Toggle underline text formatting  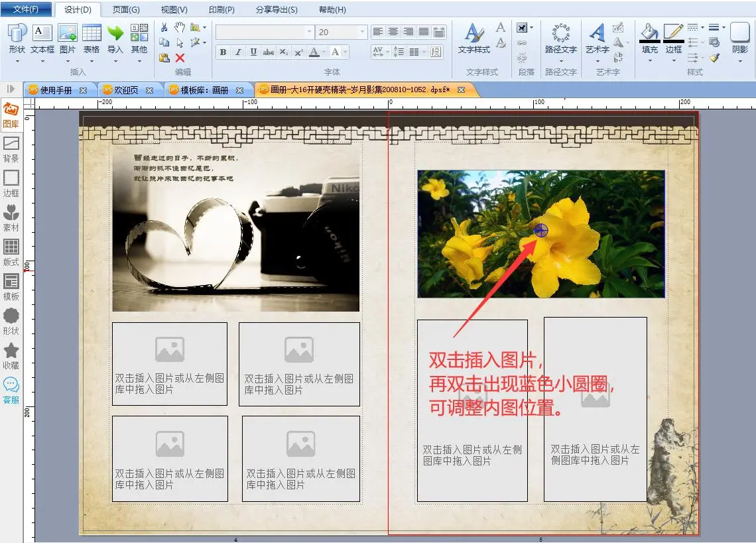pos(253,52)
